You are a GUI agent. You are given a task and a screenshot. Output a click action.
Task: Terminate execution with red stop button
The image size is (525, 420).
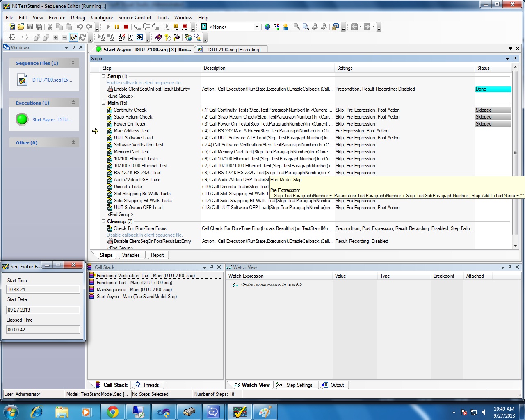[126, 27]
